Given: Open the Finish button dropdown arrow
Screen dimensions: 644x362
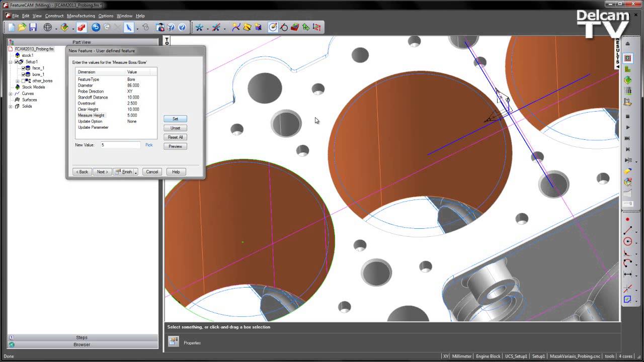Looking at the screenshot, I should coord(136,172).
